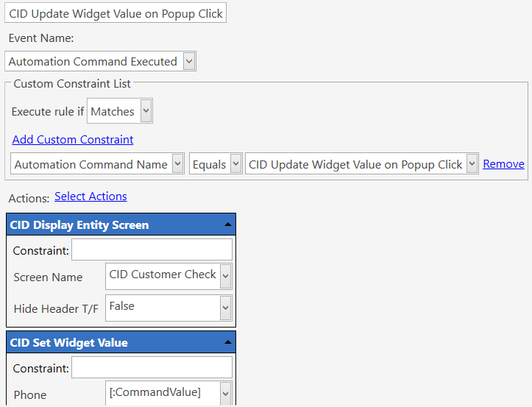Open the Matches dropdown arrow

(146, 110)
